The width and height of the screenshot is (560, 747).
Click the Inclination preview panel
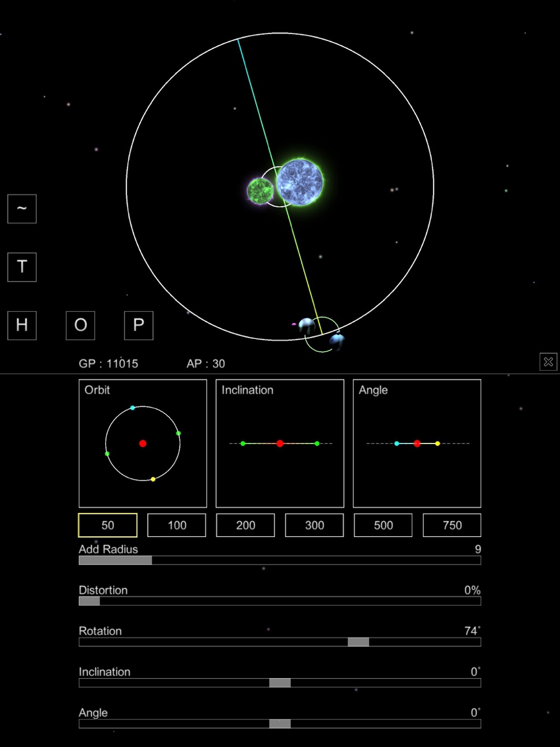[x=280, y=443]
